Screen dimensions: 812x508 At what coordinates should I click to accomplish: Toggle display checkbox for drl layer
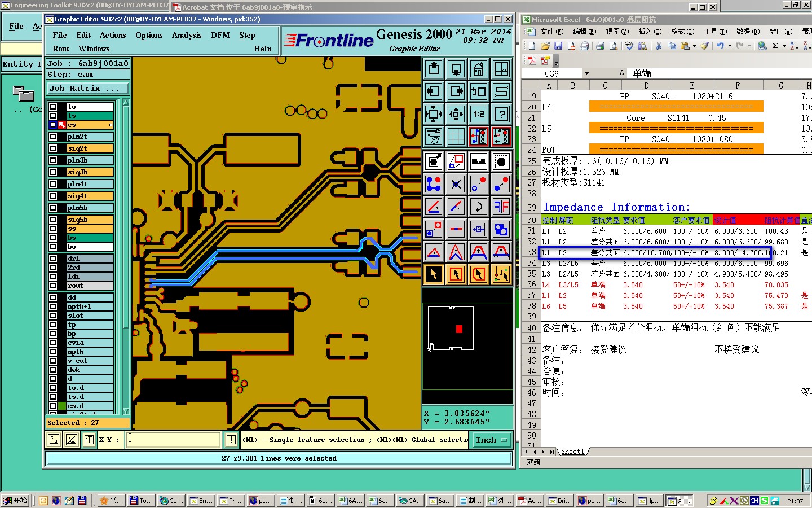click(x=53, y=259)
